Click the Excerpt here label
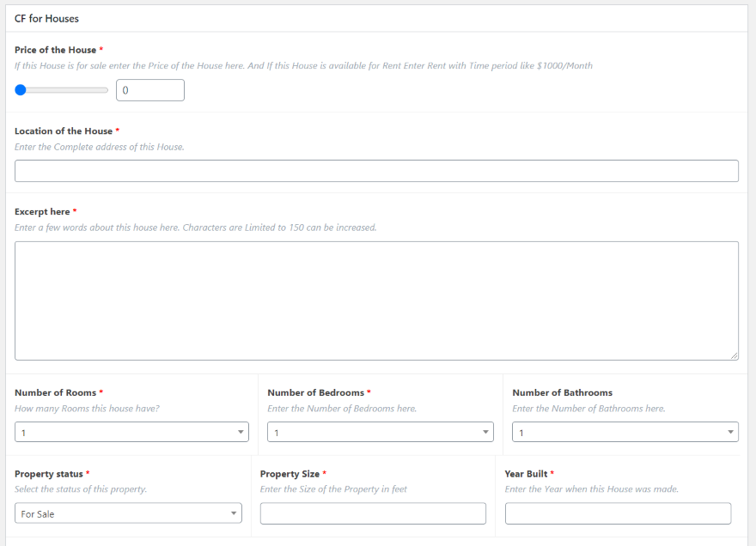The height and width of the screenshot is (546, 756). 42,211
